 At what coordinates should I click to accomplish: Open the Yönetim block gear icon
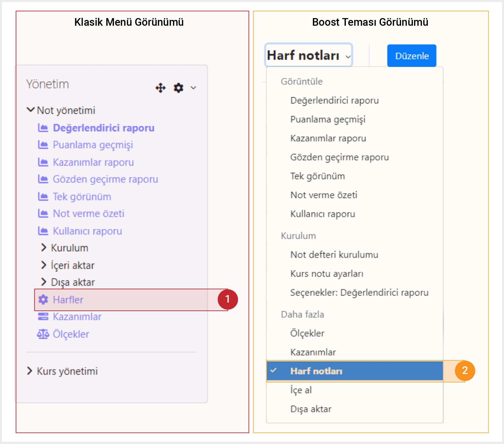pyautogui.click(x=178, y=88)
